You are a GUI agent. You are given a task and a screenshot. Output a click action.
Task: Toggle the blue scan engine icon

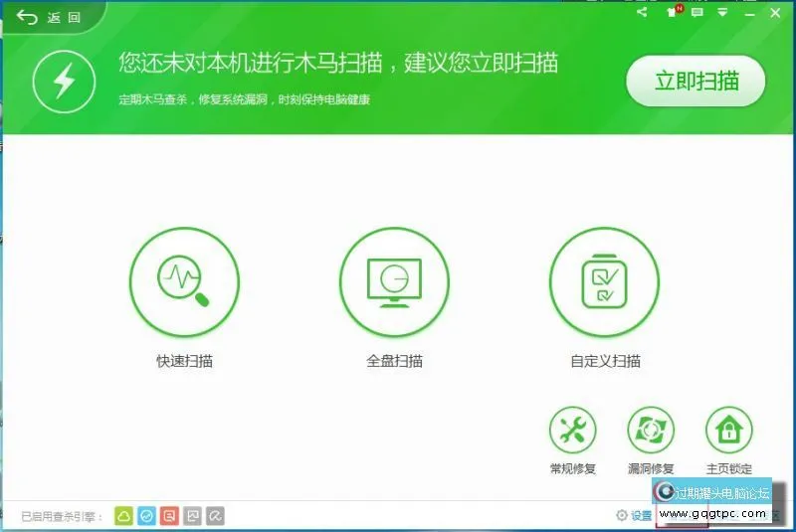coord(146,516)
